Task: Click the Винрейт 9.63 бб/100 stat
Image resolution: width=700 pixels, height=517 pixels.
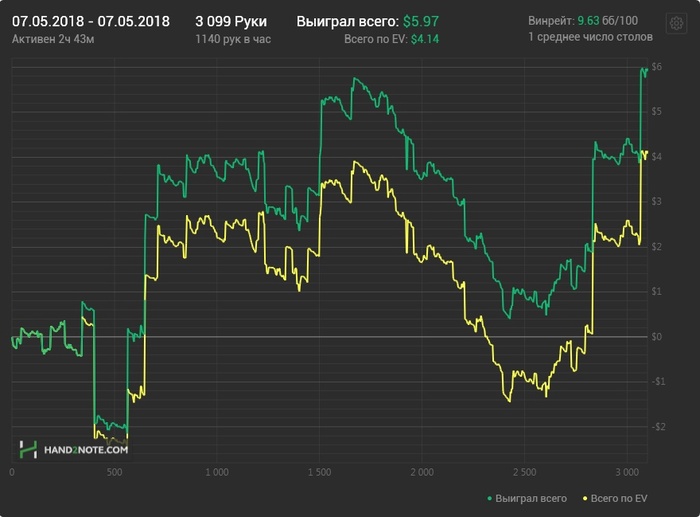Action: (x=582, y=21)
